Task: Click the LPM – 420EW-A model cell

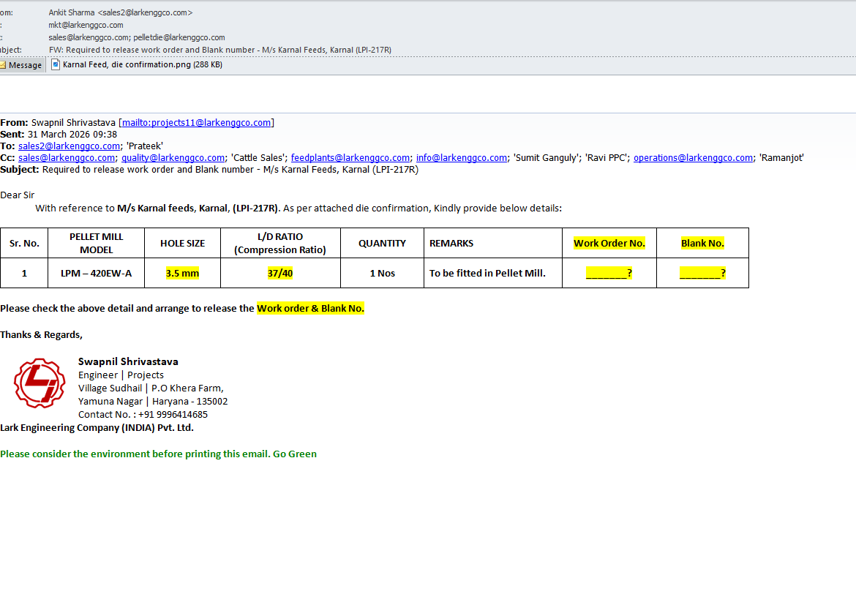Action: [96, 274]
